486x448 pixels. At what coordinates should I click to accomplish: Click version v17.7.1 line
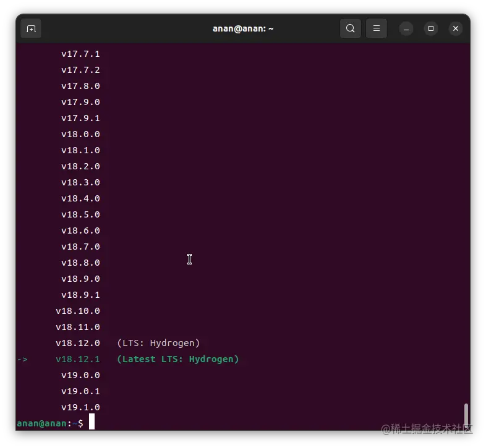[x=80, y=54]
